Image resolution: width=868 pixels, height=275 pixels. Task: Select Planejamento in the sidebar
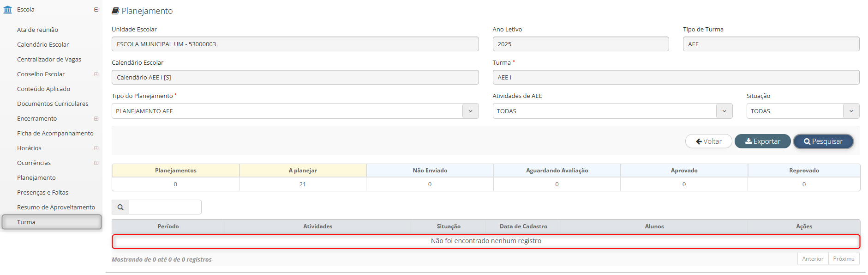coord(36,178)
